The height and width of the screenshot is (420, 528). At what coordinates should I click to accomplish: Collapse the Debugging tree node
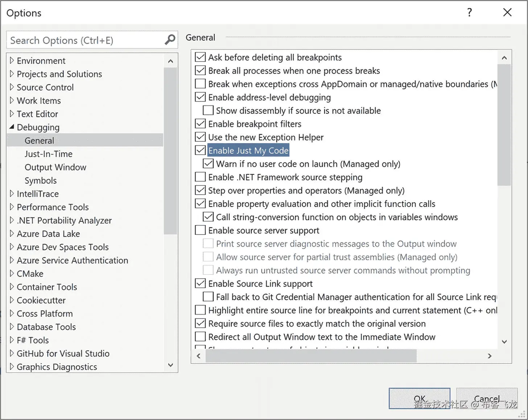tap(12, 127)
